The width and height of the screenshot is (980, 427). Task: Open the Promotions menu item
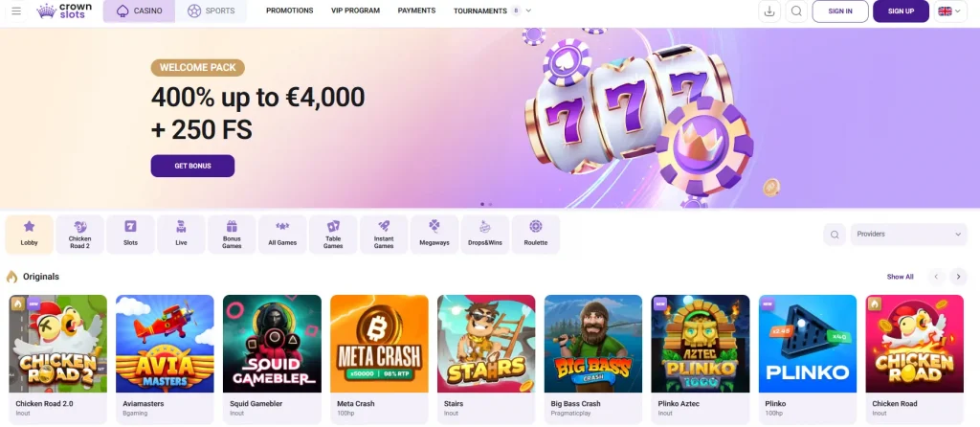pyautogui.click(x=289, y=11)
